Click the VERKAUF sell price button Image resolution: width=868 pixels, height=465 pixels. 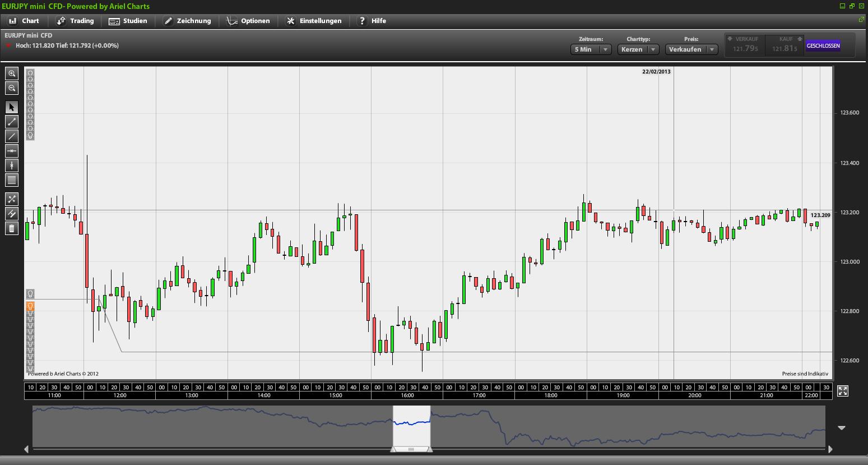746,45
